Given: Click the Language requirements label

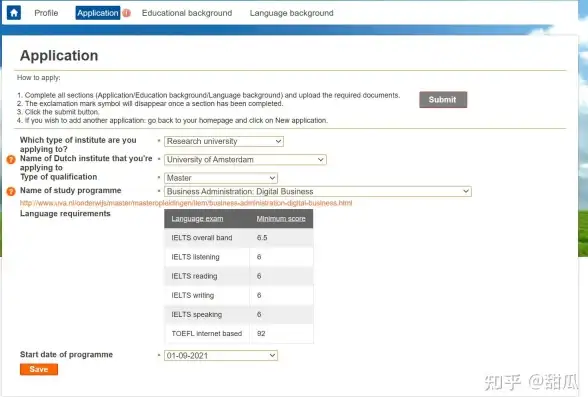Looking at the screenshot, I should (65, 214).
